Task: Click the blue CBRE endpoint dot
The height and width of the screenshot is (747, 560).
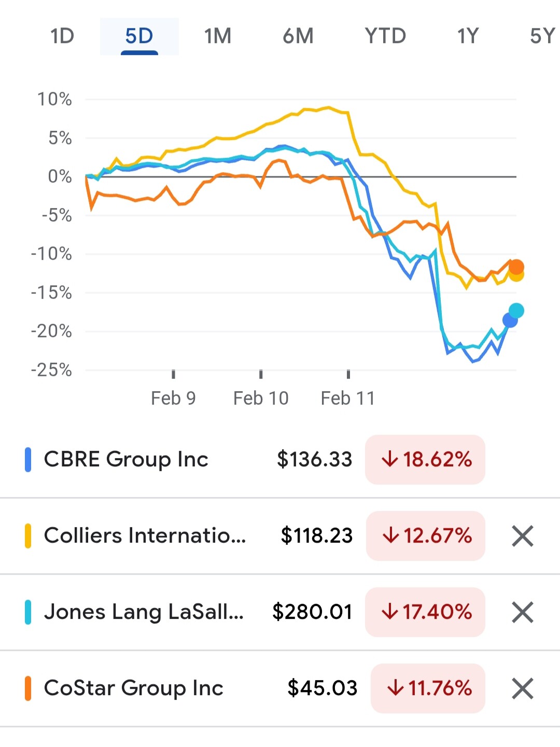Action: (x=510, y=321)
